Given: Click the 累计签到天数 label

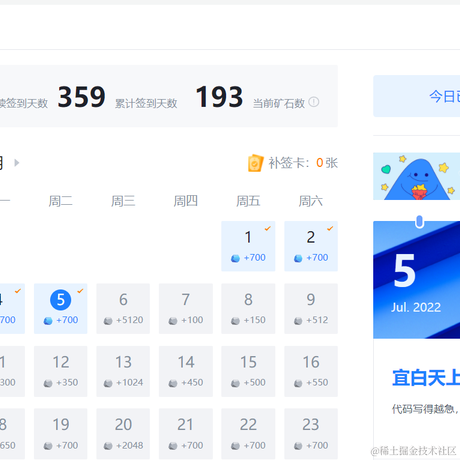Looking at the screenshot, I should click(x=146, y=103).
